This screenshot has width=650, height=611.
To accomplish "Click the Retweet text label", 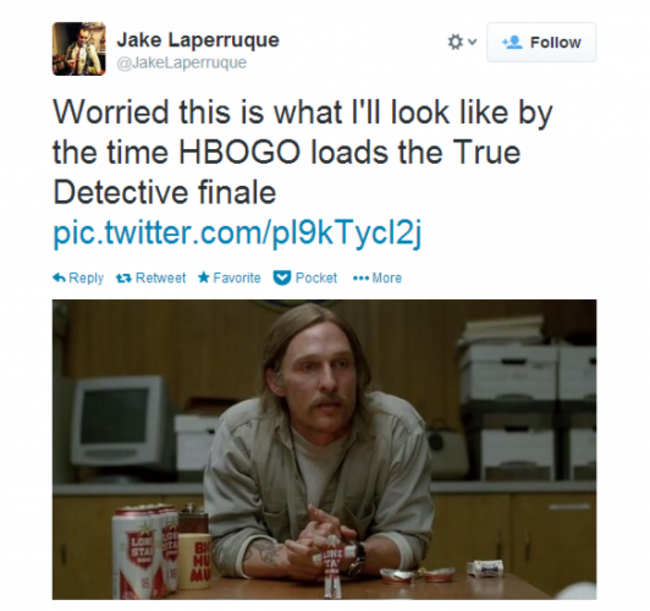I will click(x=161, y=278).
